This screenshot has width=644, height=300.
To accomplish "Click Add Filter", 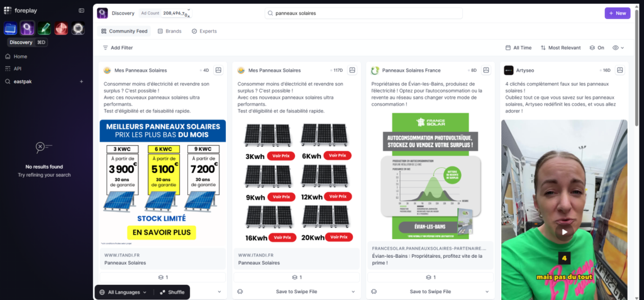I will [118, 48].
